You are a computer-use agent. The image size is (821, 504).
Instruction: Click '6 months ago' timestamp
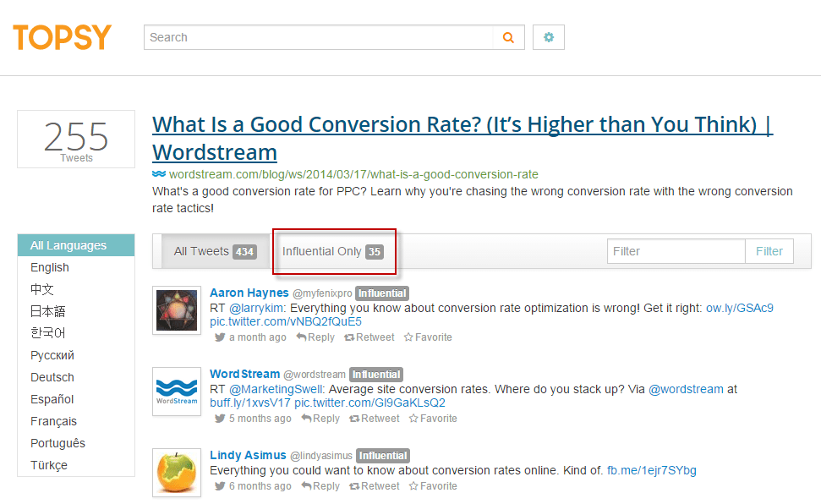click(260, 486)
